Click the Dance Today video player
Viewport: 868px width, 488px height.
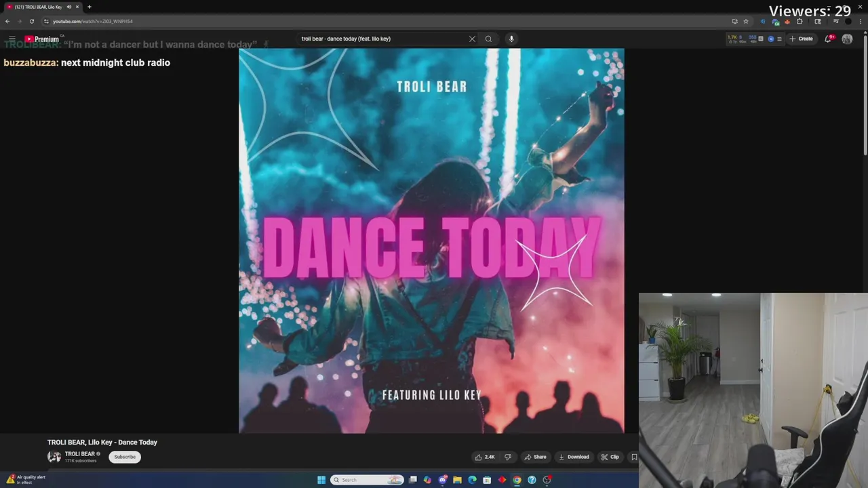point(431,241)
